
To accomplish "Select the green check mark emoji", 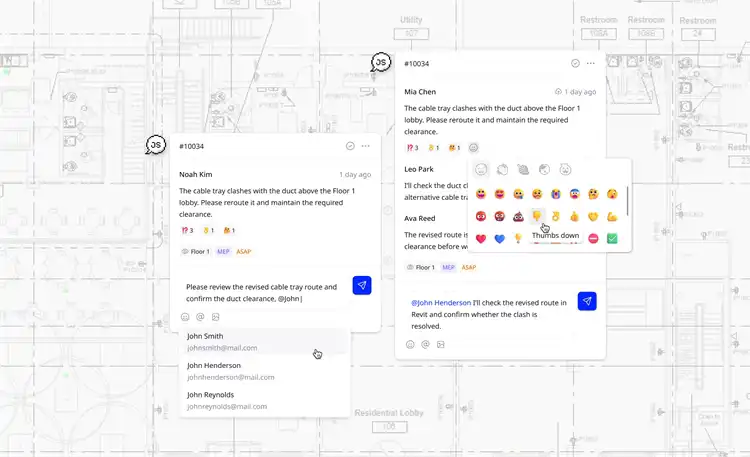I will (x=612, y=238).
